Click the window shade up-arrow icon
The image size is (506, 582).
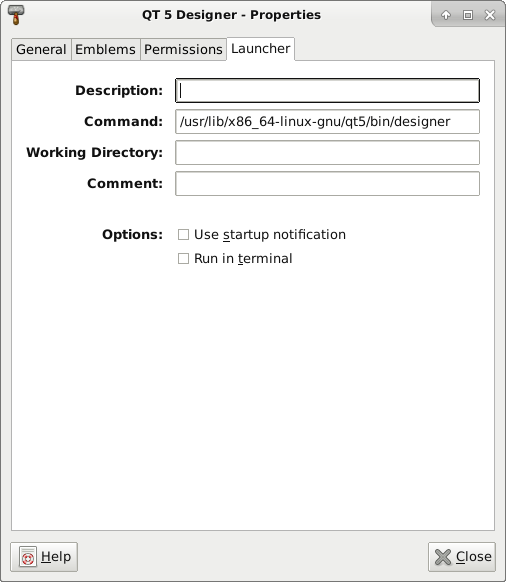pos(446,15)
